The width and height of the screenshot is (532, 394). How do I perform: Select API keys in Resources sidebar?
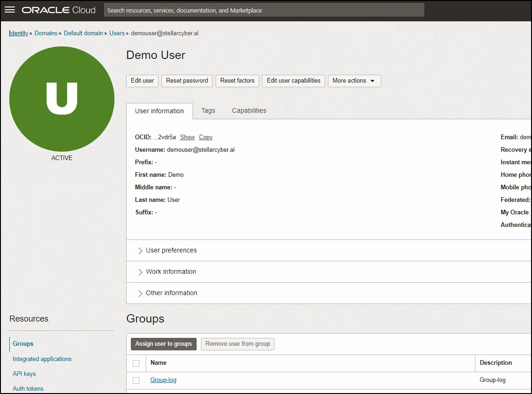[x=24, y=374]
